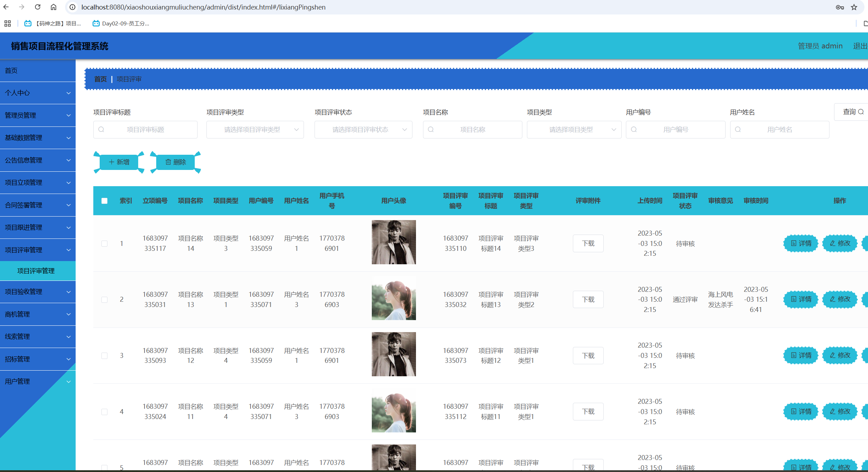Image resolution: width=868 pixels, height=472 pixels.
Task: Expand 招标管理 sidebar menu
Action: click(x=38, y=359)
